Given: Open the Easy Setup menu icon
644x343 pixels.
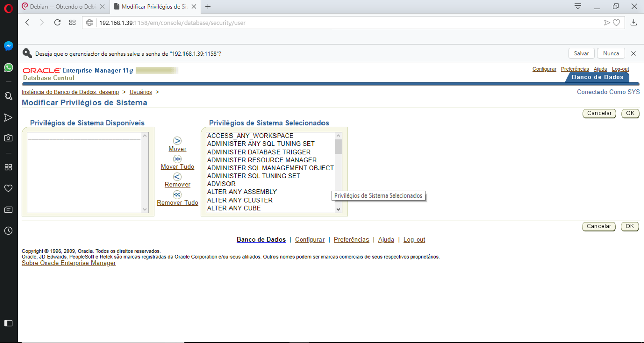Looking at the screenshot, I should tap(578, 7).
